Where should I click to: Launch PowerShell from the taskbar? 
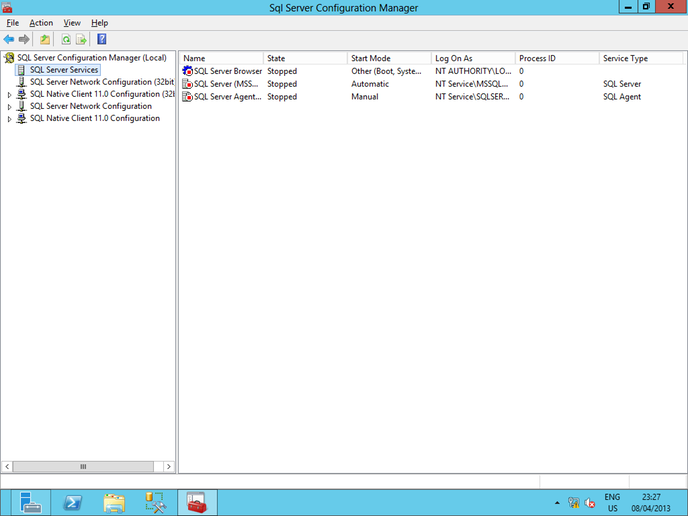(72, 502)
